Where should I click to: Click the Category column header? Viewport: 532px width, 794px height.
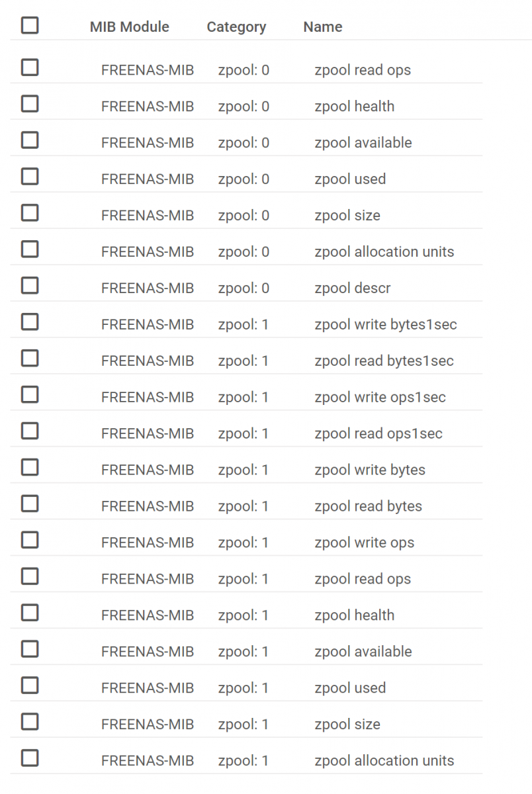pyautogui.click(x=236, y=27)
